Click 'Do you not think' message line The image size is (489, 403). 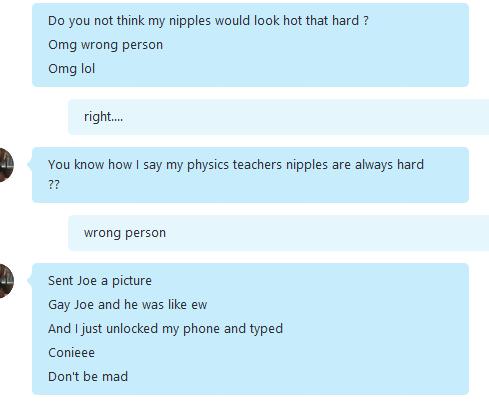pyautogui.click(x=208, y=21)
